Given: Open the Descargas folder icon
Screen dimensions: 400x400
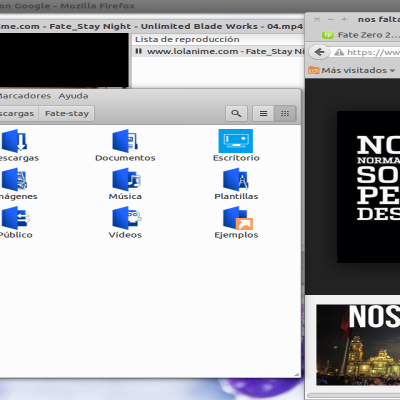Looking at the screenshot, I should pyautogui.click(x=14, y=141).
